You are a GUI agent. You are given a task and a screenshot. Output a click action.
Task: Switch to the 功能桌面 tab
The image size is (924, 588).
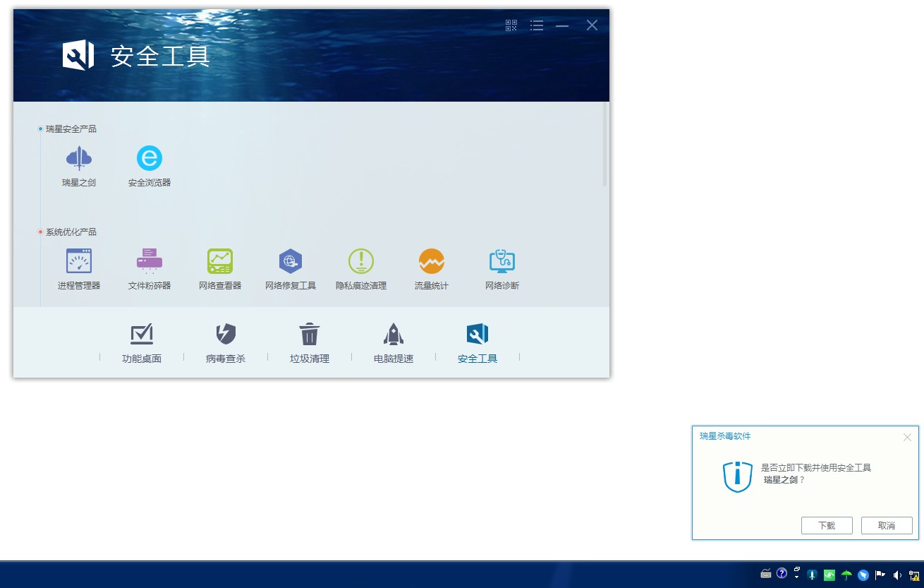[142, 344]
